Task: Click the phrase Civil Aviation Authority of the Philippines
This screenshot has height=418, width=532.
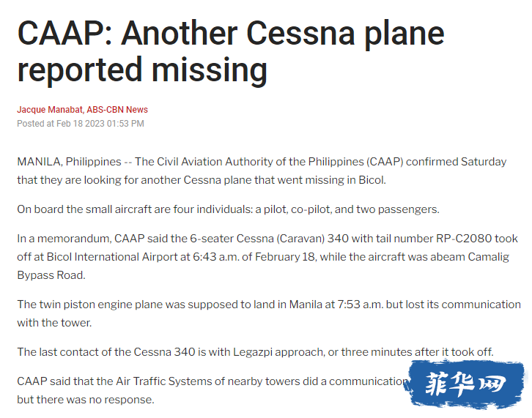Action: 260,162
